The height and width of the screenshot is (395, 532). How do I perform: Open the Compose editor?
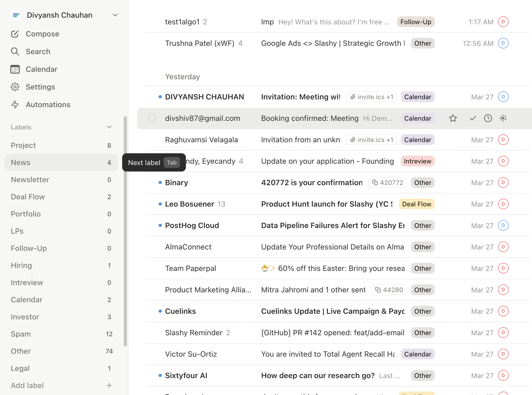[42, 34]
